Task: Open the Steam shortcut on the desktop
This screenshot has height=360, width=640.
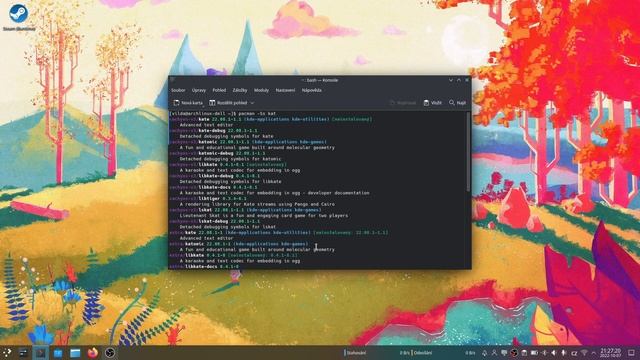Action: point(19,16)
